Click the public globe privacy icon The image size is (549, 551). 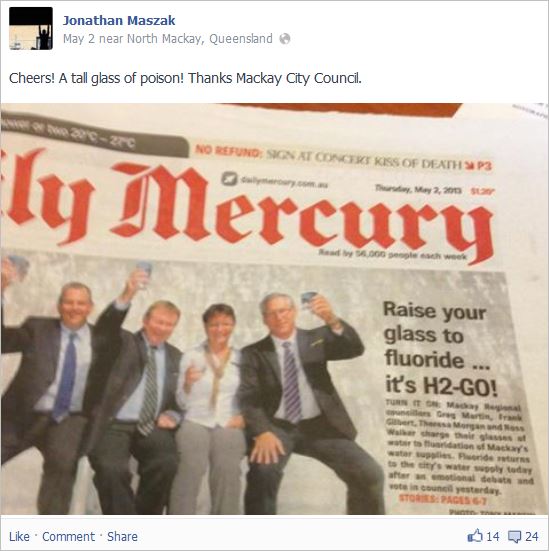tap(285, 39)
